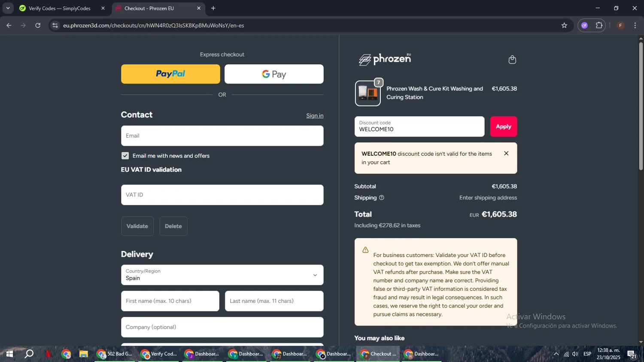Image resolution: width=644 pixels, height=362 pixels.
Task: Click the Company (optional) field
Action: (222, 327)
